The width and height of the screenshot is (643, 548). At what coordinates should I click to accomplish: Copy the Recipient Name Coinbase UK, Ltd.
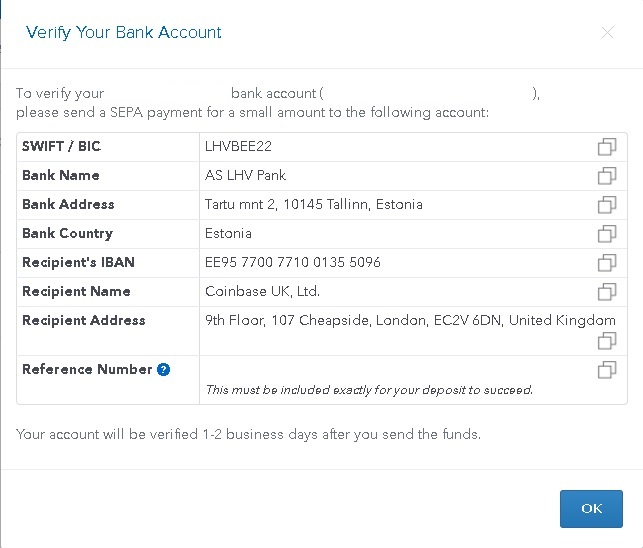(x=607, y=292)
